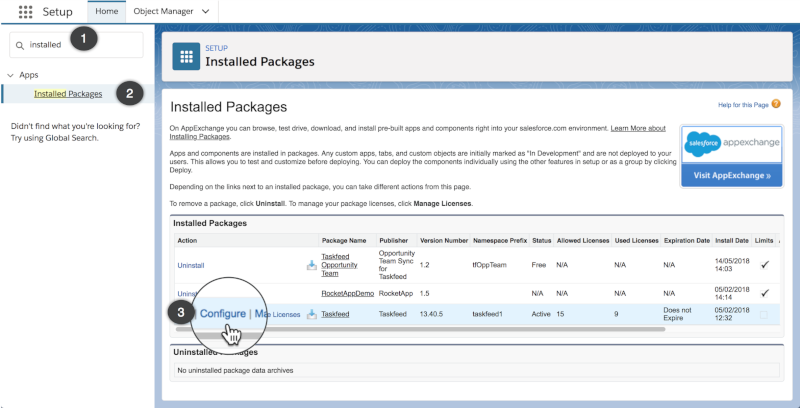The width and height of the screenshot is (800, 408).
Task: Click the taskfeed1 namespace cell
Action: (487, 314)
